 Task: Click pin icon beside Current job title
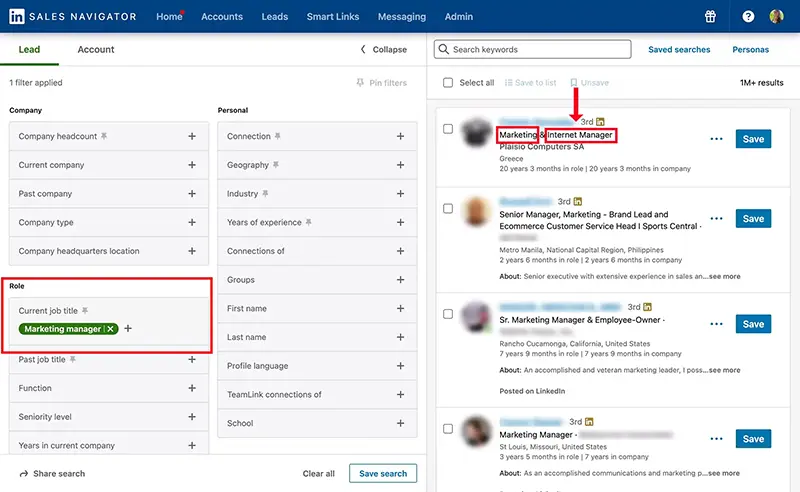point(85,310)
